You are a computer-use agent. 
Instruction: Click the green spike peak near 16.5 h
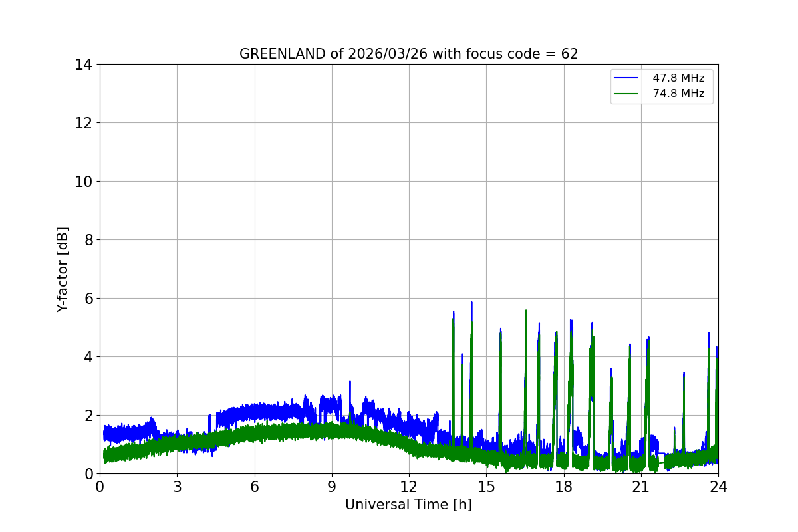pyautogui.click(x=526, y=311)
